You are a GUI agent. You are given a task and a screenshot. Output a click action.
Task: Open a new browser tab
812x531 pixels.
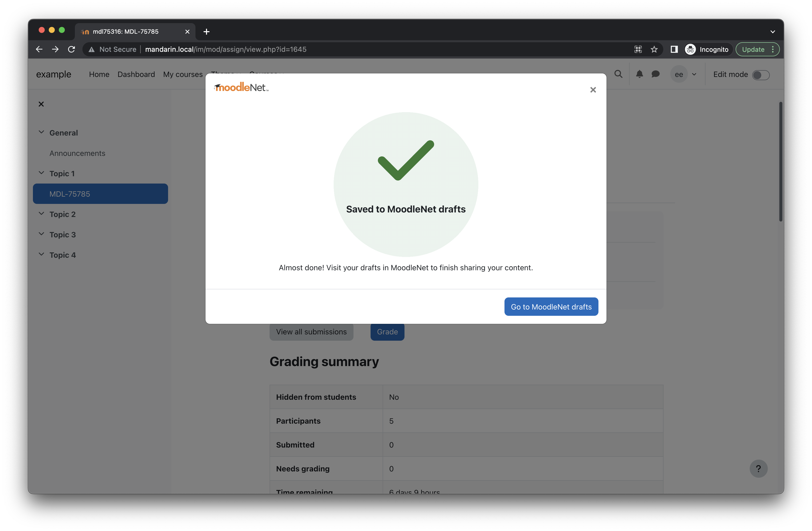207,32
